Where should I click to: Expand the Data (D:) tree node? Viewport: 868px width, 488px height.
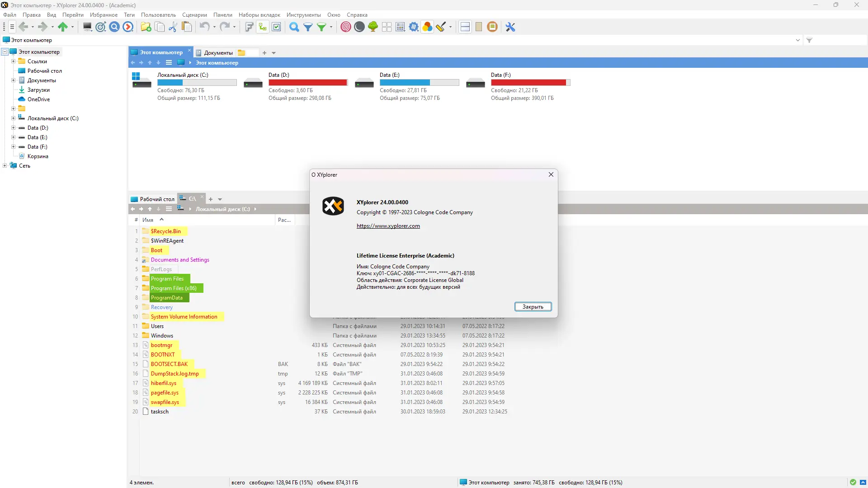pos(13,128)
